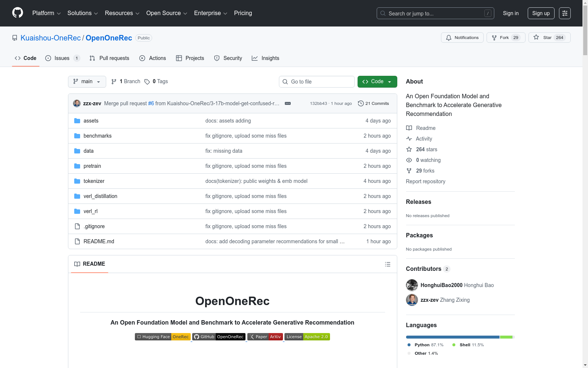Open the Paper ArXiv badge
Viewport: 588px width, 368px height.
(x=265, y=337)
